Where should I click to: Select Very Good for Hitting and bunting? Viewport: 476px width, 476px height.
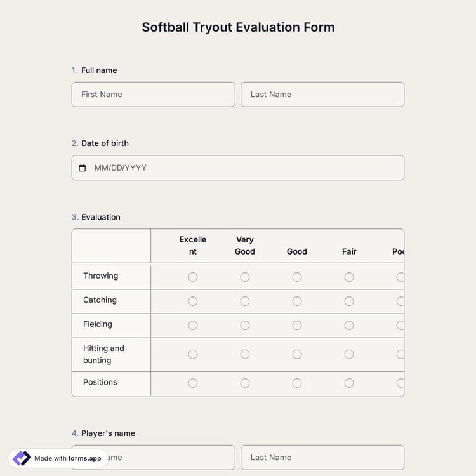click(245, 354)
